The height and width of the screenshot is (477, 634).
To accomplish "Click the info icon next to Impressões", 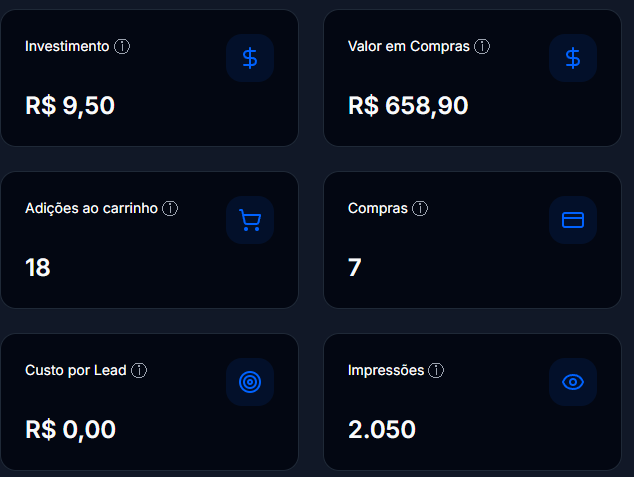I will (436, 371).
